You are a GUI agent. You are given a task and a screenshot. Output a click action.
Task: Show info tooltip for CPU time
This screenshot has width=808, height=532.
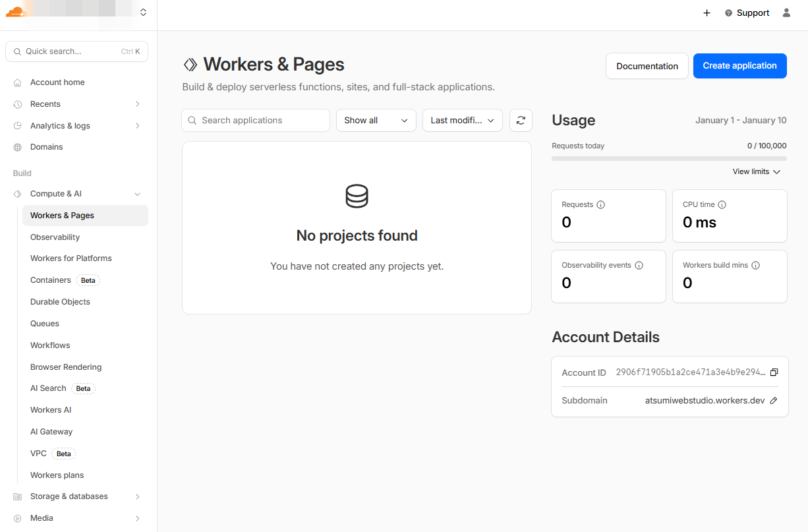click(x=722, y=205)
